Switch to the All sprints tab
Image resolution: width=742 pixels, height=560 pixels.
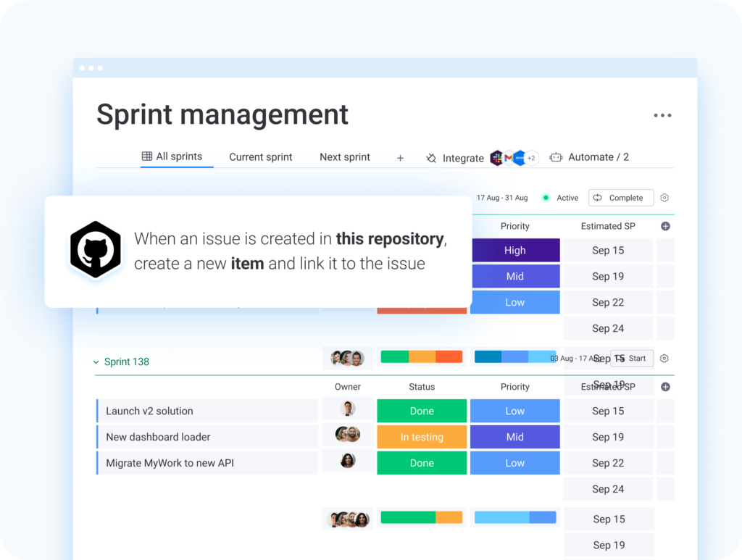tap(172, 156)
